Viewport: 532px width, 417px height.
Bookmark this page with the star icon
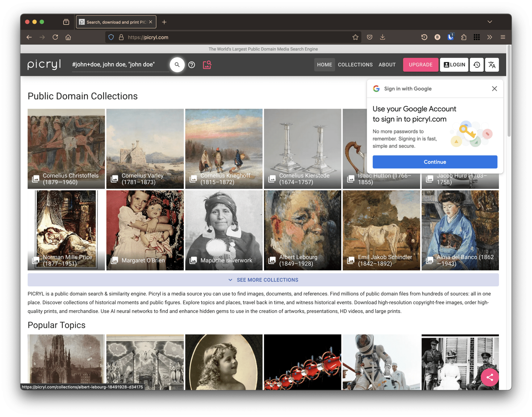[355, 37]
